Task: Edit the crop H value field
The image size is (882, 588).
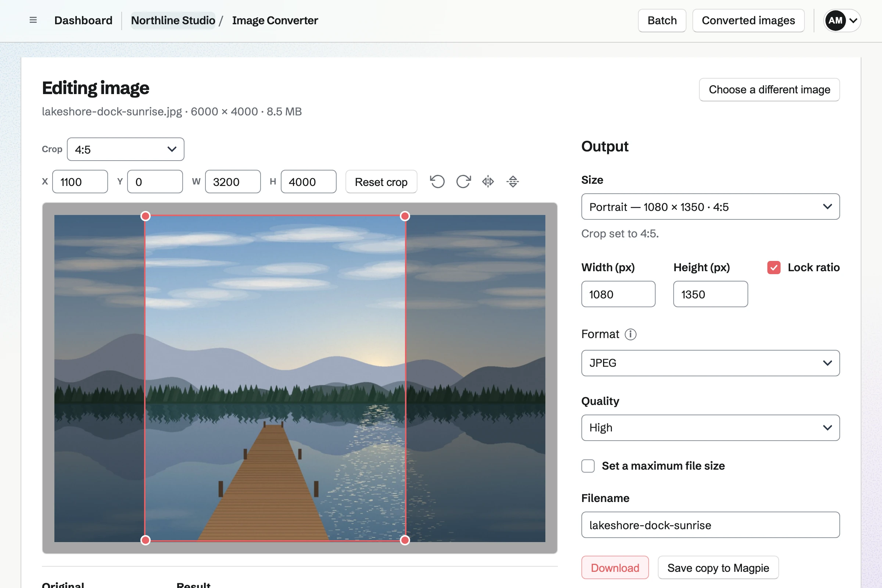Action: coord(309,182)
